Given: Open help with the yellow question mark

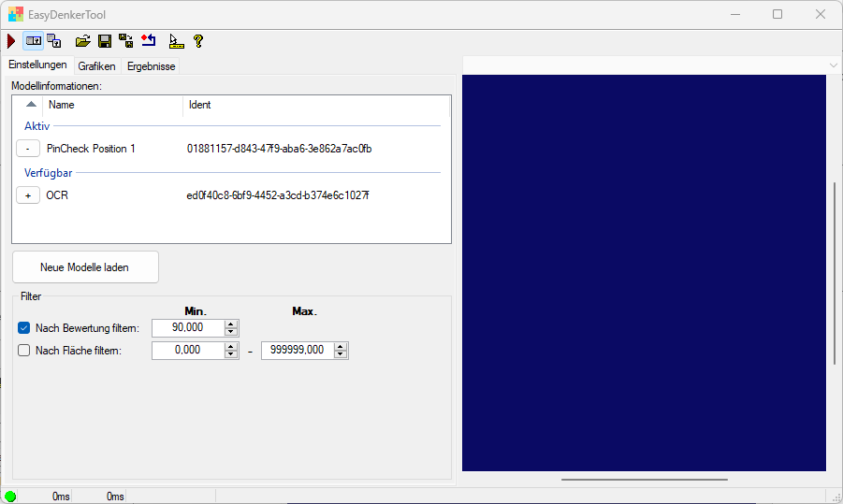Looking at the screenshot, I should coord(198,41).
